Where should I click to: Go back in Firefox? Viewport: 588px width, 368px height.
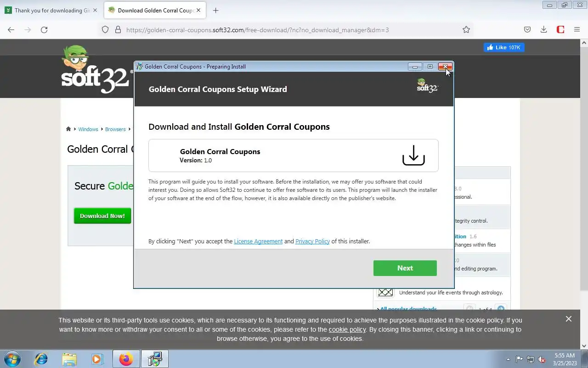point(11,30)
